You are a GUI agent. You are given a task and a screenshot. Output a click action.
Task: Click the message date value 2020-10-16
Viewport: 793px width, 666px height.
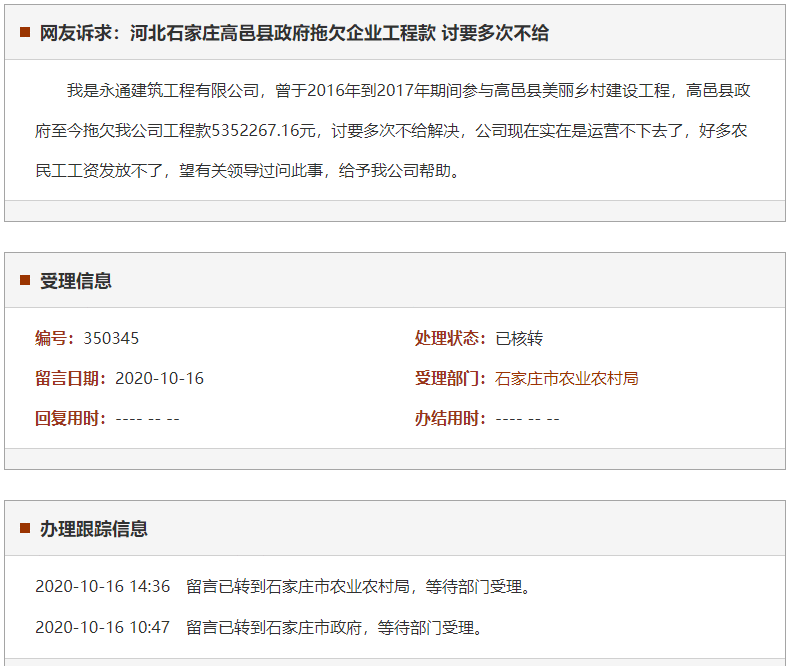click(x=159, y=378)
